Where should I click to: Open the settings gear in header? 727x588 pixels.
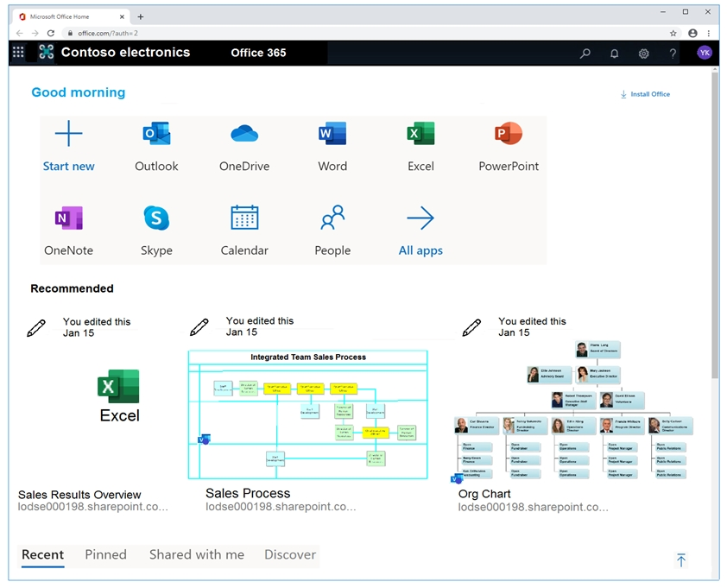(643, 54)
